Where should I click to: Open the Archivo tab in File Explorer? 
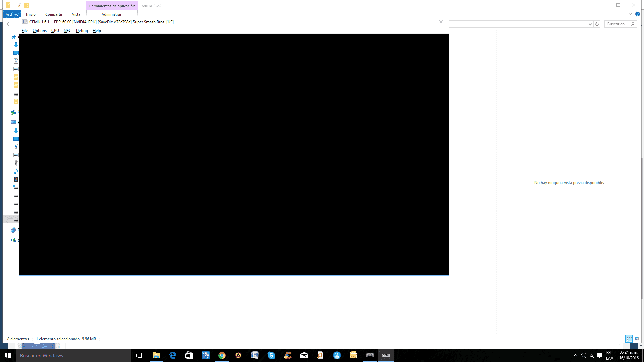click(12, 14)
